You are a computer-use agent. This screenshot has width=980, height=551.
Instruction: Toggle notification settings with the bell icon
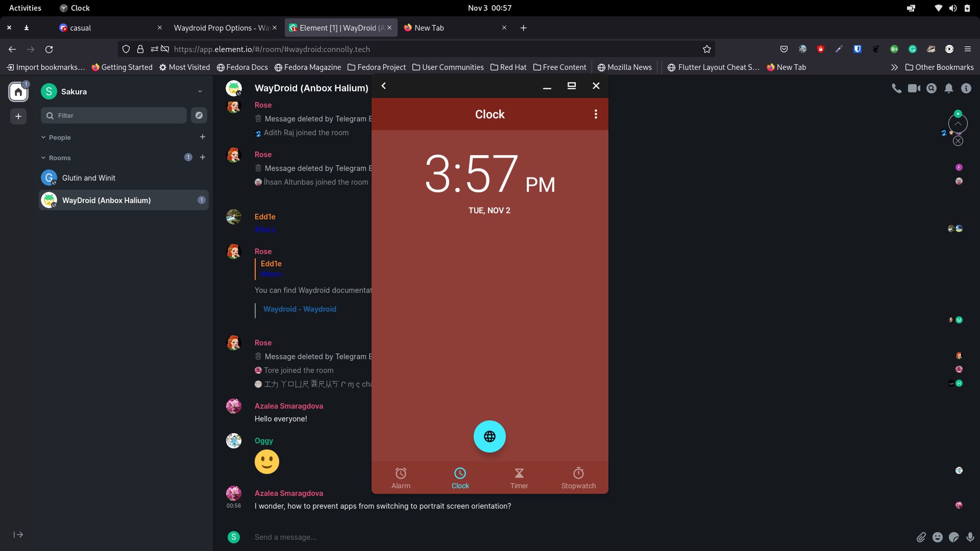click(949, 88)
